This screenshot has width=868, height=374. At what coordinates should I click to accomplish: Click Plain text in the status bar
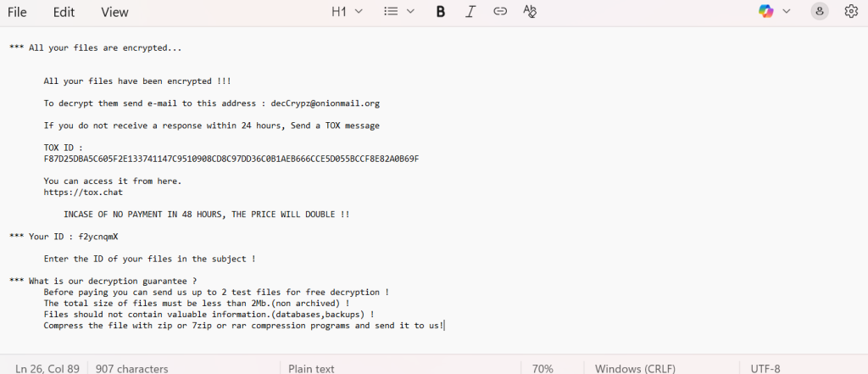(311, 369)
